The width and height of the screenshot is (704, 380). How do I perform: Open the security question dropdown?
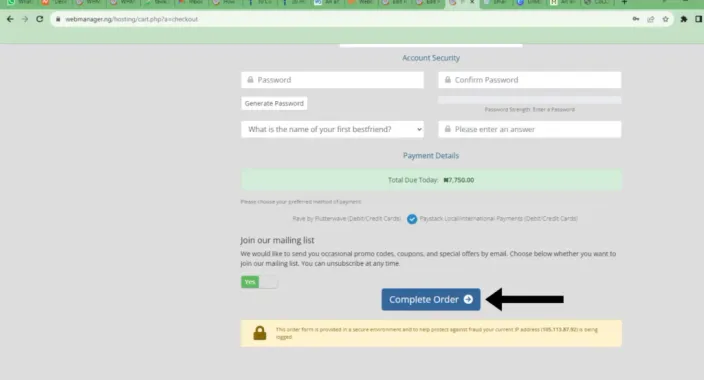tap(332, 129)
